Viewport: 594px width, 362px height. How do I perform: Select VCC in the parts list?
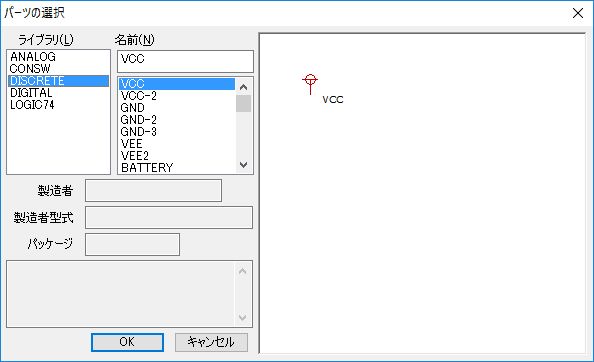point(177,84)
